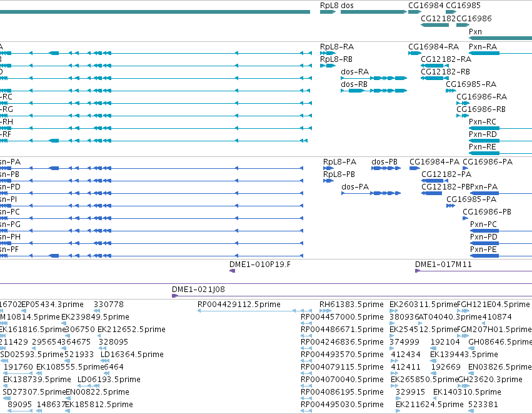Click the RP004246836.5prime EST label
This screenshot has width=532, height=414.
pyautogui.click(x=343, y=342)
